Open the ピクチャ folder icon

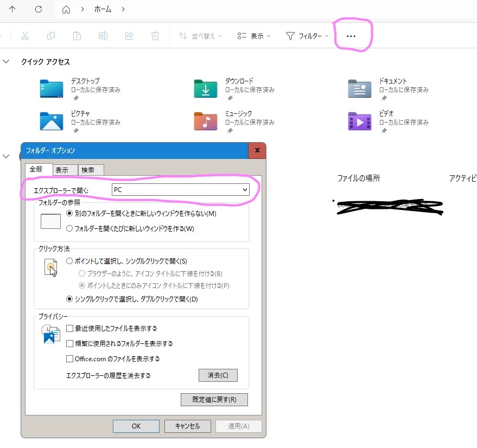50,120
